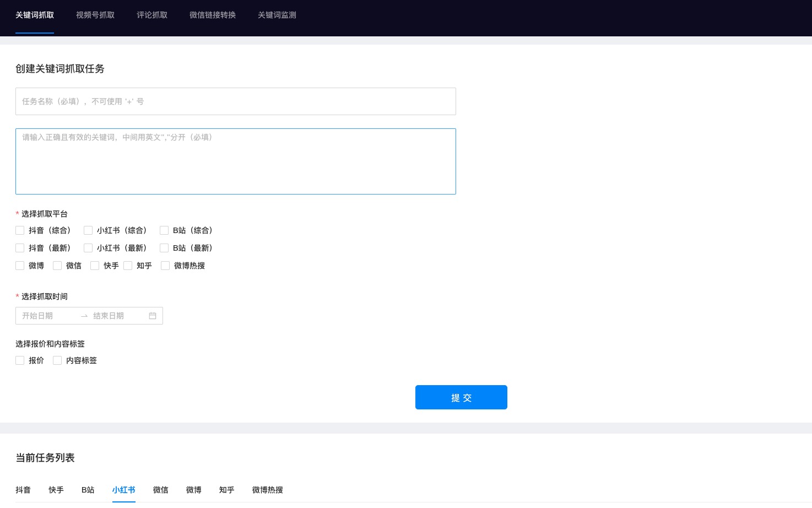812x508 pixels.
Task: Tick the 抖音（最新）checkbox
Action: [20, 248]
